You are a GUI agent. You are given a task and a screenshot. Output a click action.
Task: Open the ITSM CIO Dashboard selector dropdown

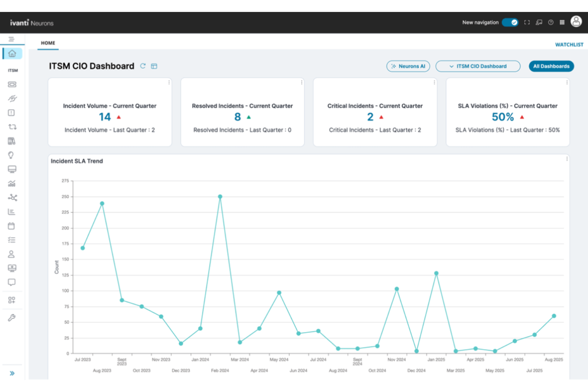tap(478, 66)
